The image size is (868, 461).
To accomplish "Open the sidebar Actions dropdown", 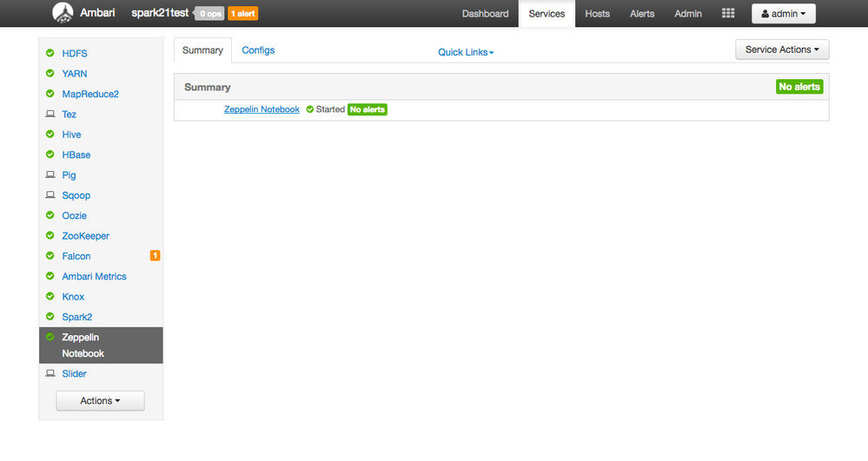I will (100, 401).
